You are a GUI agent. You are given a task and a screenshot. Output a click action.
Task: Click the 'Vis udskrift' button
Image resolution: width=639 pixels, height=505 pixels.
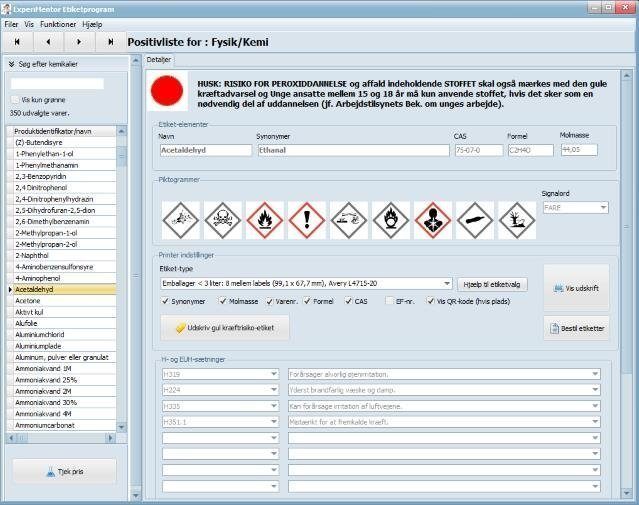576,288
